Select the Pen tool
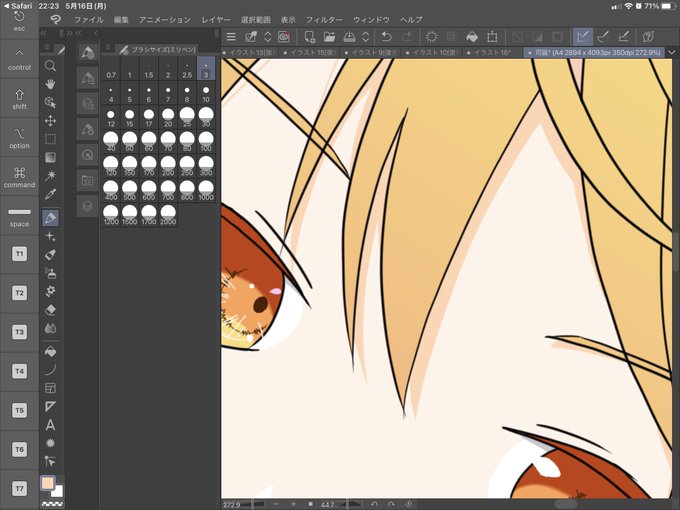The height and width of the screenshot is (510, 680). click(x=50, y=218)
